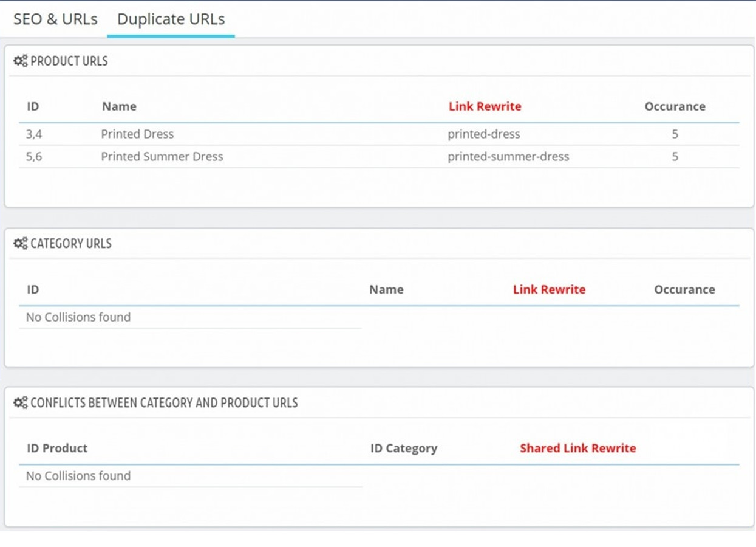The height and width of the screenshot is (547, 756).
Task: Click occurrence value 5 for Printed Dress
Action: click(675, 134)
